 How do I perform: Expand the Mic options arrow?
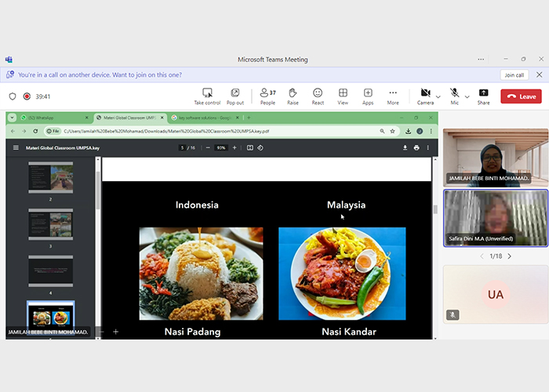point(467,96)
